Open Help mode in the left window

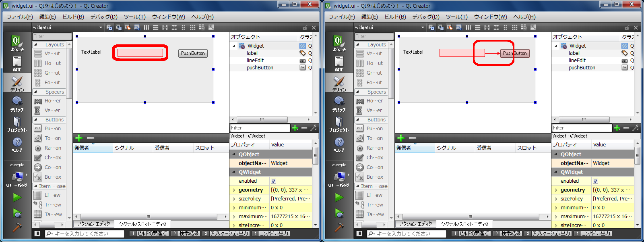click(x=17, y=144)
